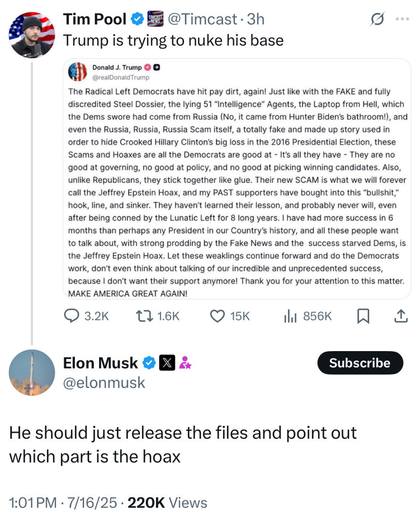This screenshot has width=420, height=526.
Task: Subscribe to Elon Musk
Action: [x=360, y=363]
